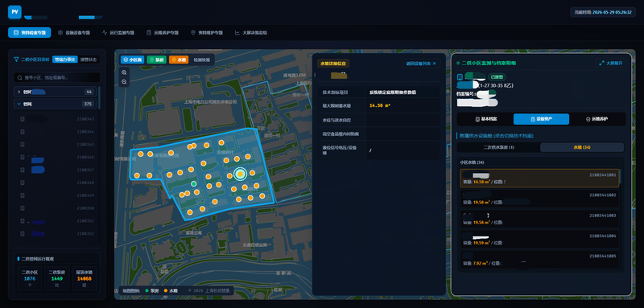Toggle the blue 小区面 map layer
Screen dimensions: 644x308
132,60
